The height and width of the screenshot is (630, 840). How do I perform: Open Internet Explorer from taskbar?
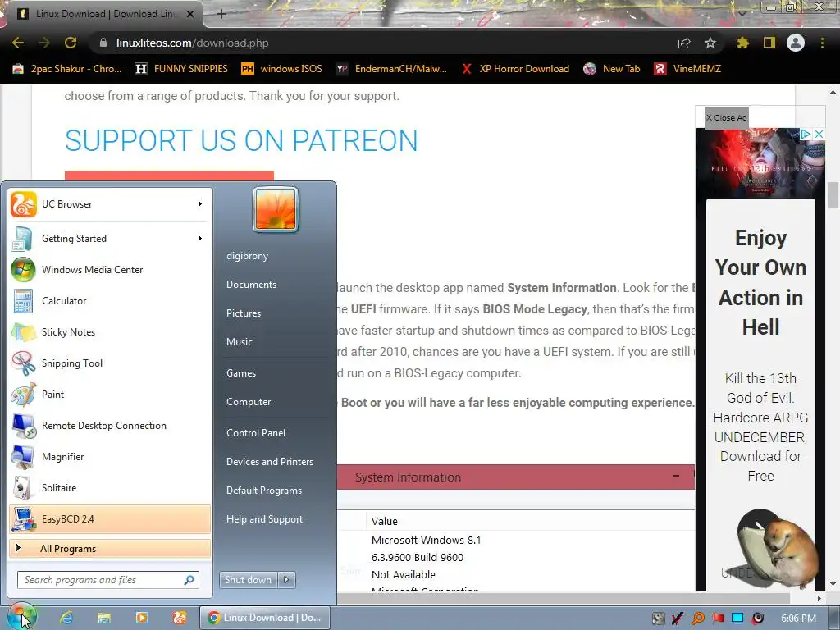66,618
